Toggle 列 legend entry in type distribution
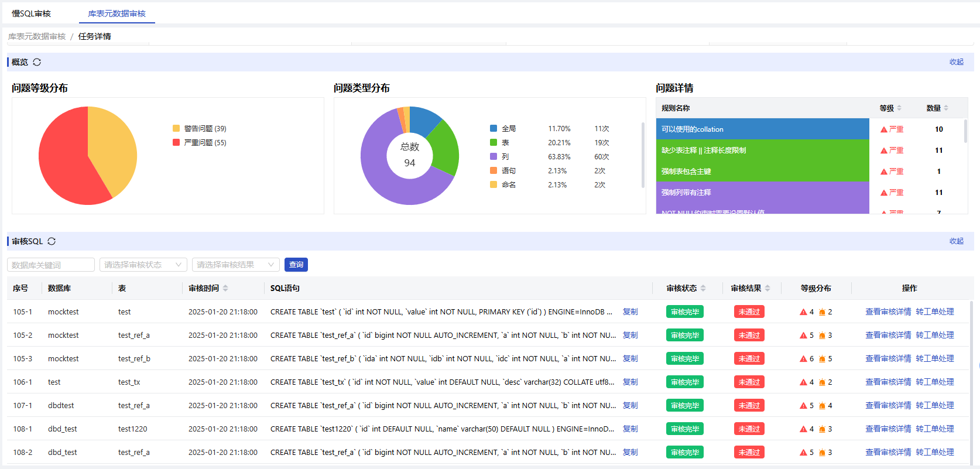980x469 pixels. tap(505, 157)
